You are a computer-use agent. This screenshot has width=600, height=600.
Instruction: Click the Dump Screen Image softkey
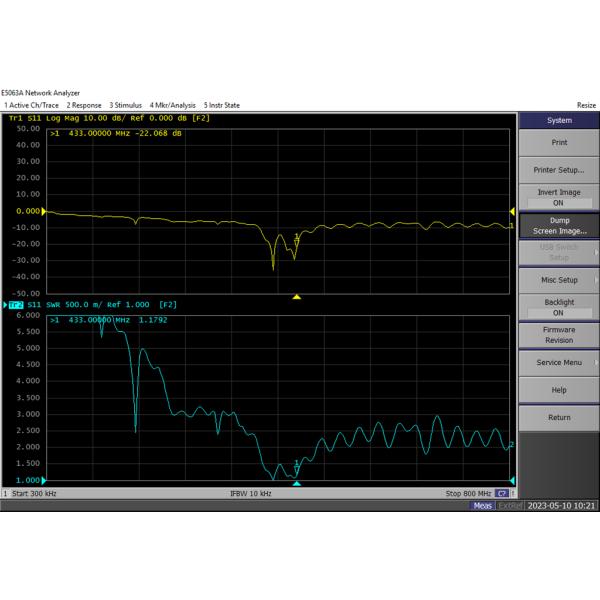(558, 225)
